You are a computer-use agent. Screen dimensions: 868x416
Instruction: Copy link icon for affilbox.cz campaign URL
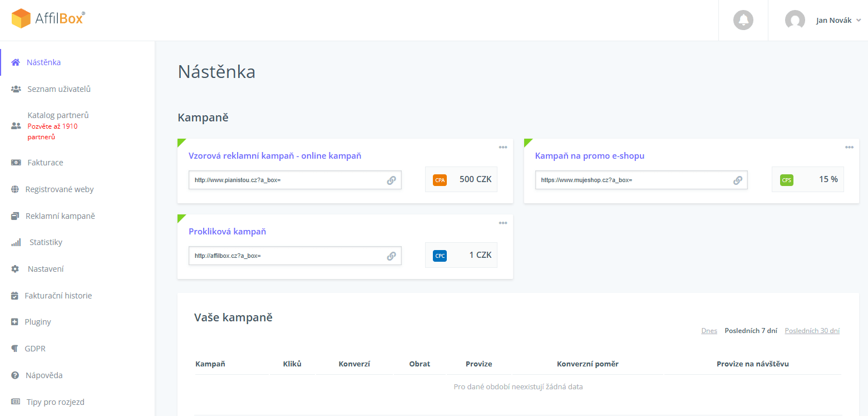pyautogui.click(x=391, y=256)
